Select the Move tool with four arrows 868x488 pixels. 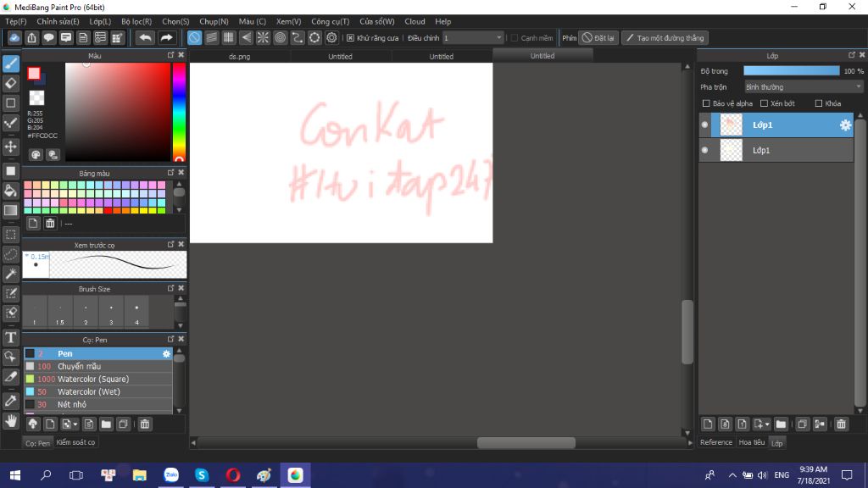pyautogui.click(x=10, y=147)
